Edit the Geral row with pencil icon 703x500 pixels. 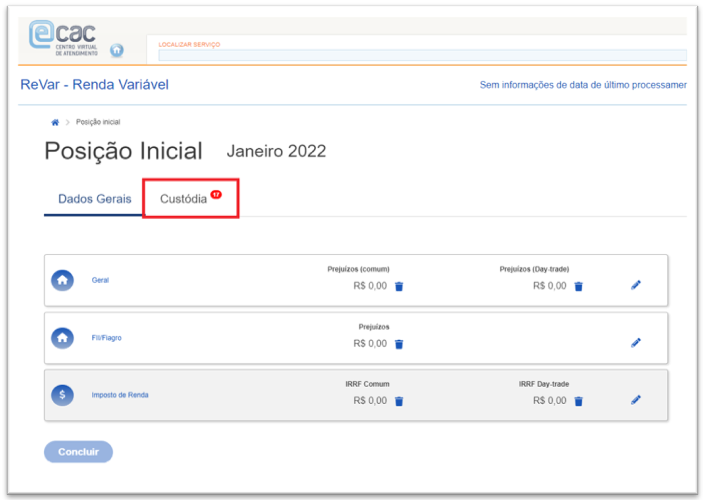636,285
